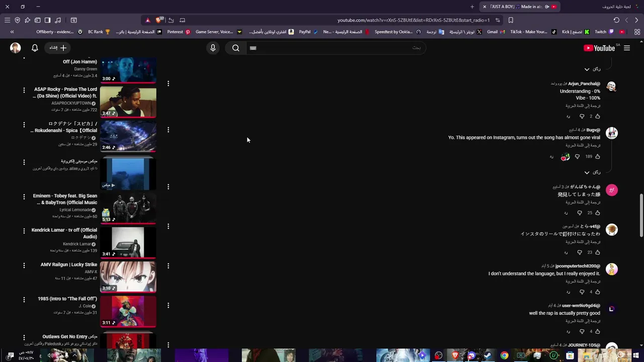644x362 pixels.
Task: Dislike Bugv's comment
Action: coord(577,156)
